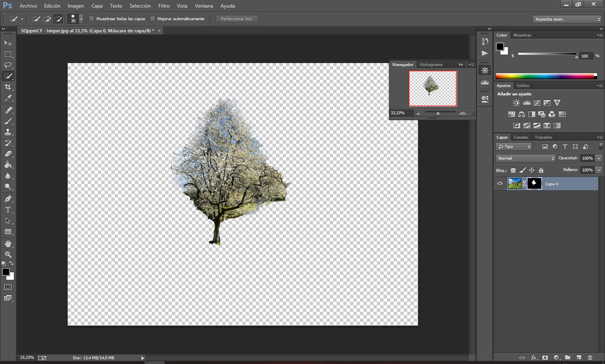Select the Paint Bucket tool
Viewport: 605px width, 364px height.
point(8,165)
